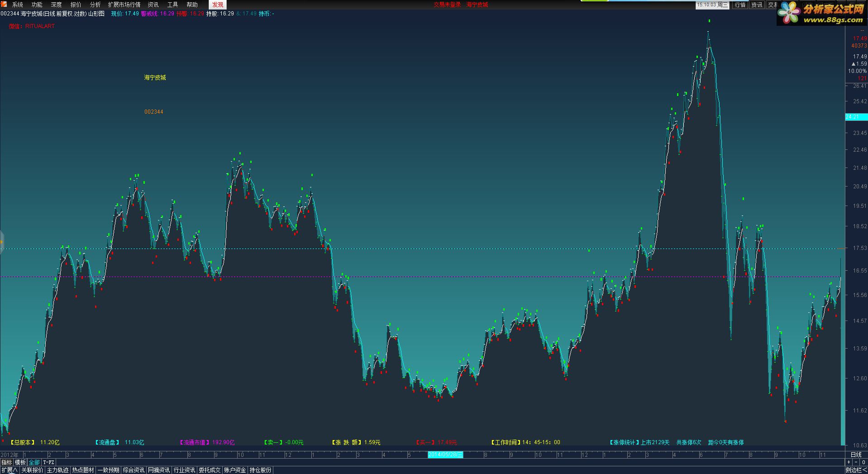Click 共涨停6次 text
This screenshot has width=868, height=474.
click(689, 442)
